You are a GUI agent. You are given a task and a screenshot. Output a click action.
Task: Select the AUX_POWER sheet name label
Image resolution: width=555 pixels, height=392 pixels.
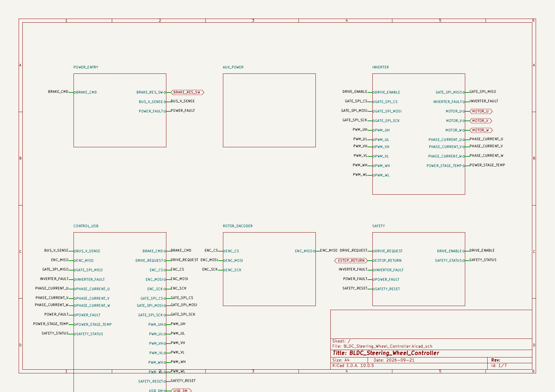coord(233,67)
